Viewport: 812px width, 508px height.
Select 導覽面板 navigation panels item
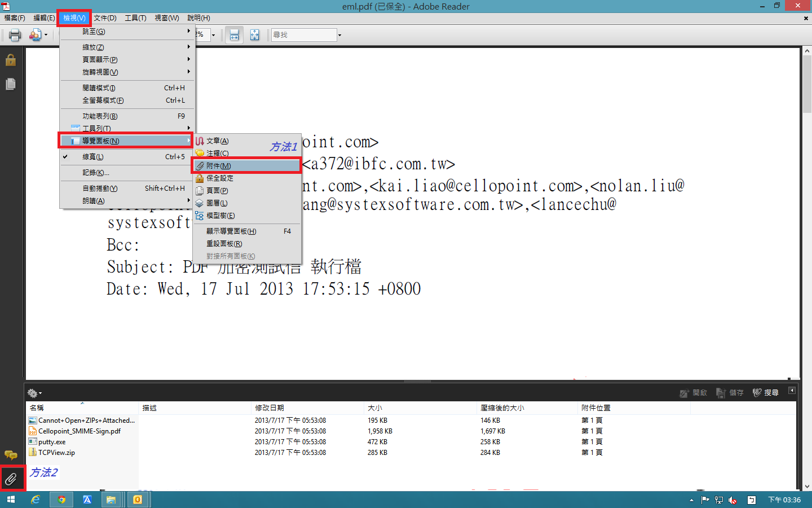(127, 141)
